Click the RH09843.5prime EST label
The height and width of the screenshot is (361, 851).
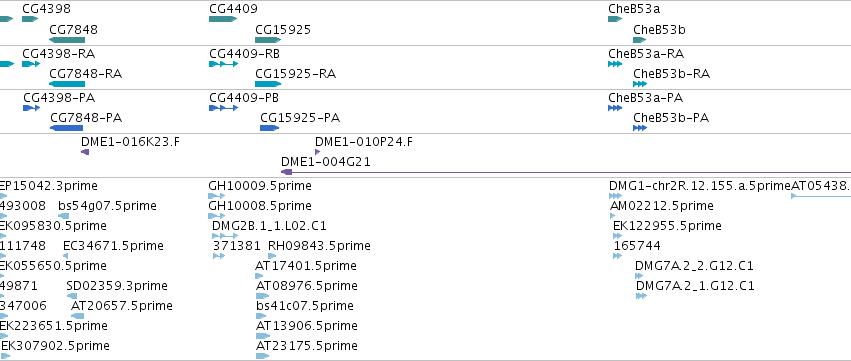pyautogui.click(x=319, y=246)
